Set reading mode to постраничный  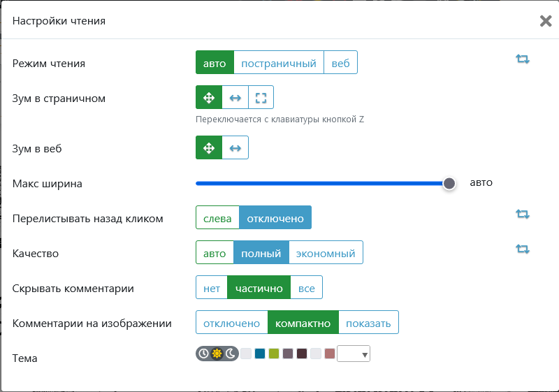279,63
